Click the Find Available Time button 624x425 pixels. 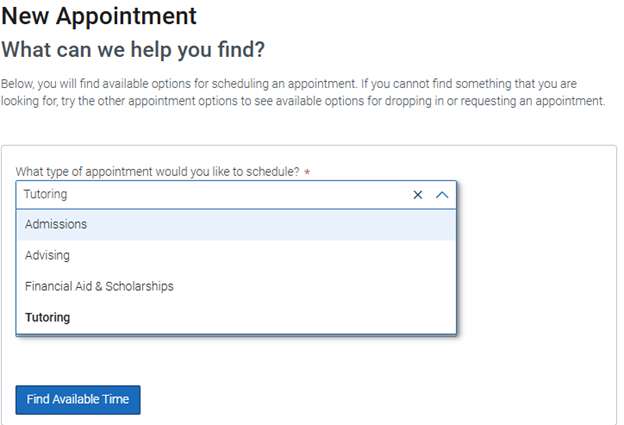[78, 400]
